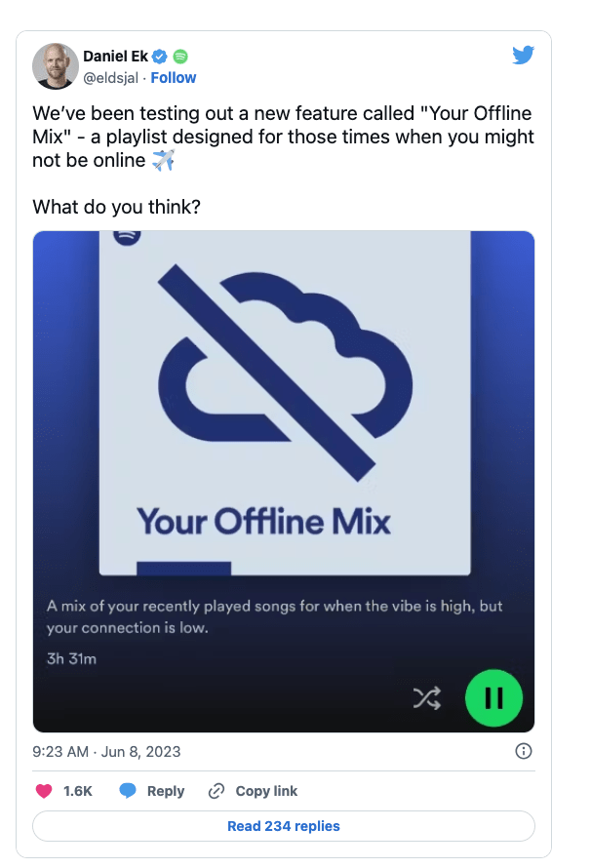The height and width of the screenshot is (868, 591).
Task: Open Daniel Ek's profile picture
Action: tap(56, 66)
